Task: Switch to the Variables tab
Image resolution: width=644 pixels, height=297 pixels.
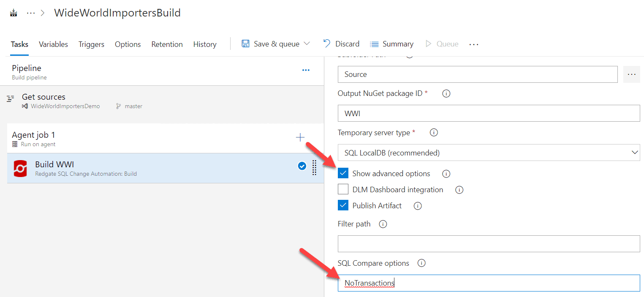Action: 53,44
